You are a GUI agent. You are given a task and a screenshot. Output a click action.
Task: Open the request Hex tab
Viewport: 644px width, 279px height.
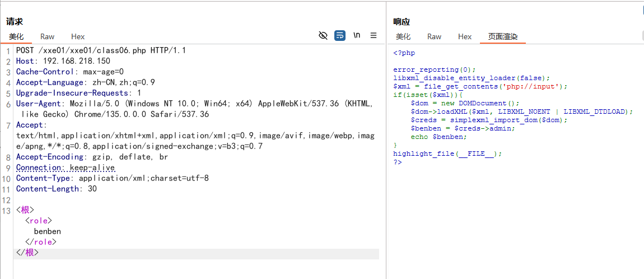[x=78, y=36]
